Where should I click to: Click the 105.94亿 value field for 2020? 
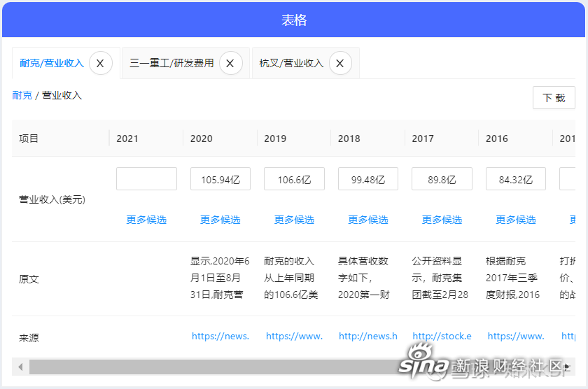(220, 179)
